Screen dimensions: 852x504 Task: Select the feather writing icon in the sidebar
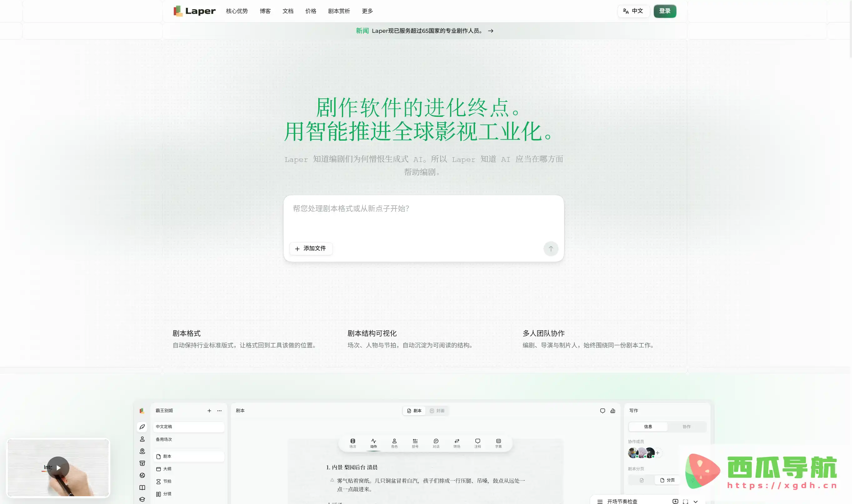click(x=142, y=427)
